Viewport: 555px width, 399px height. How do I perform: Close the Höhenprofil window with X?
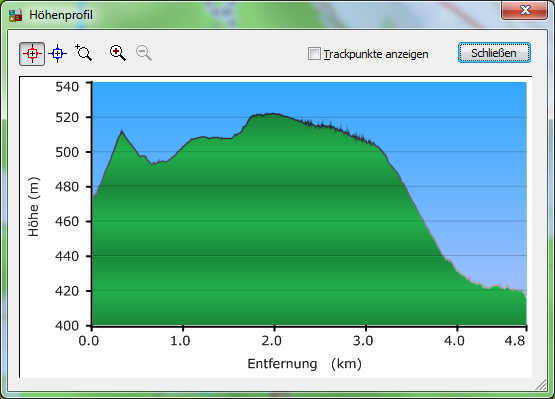525,10
